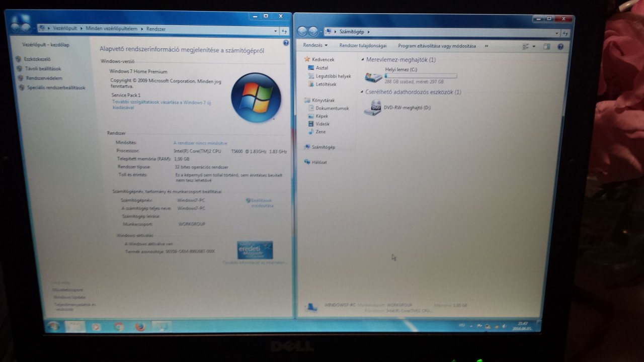Click the Windows logo in System window
Viewport: 644px width, 362px height.
point(256,98)
